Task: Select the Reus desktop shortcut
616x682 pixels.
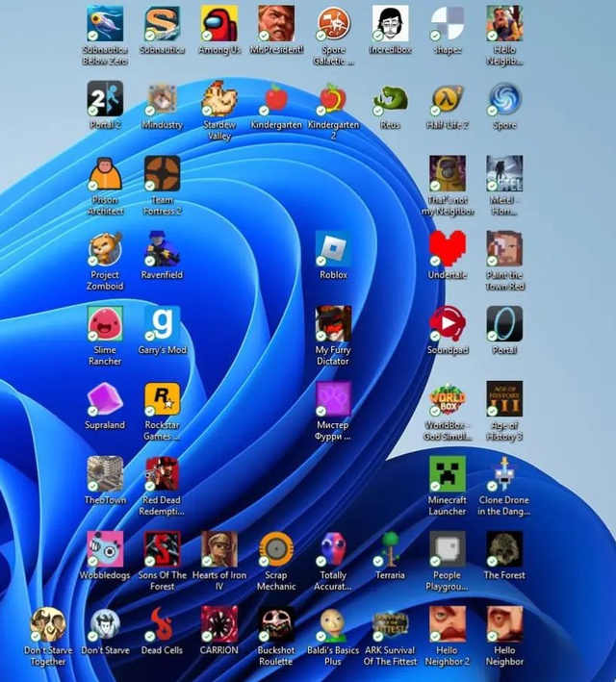Action: coord(391,99)
